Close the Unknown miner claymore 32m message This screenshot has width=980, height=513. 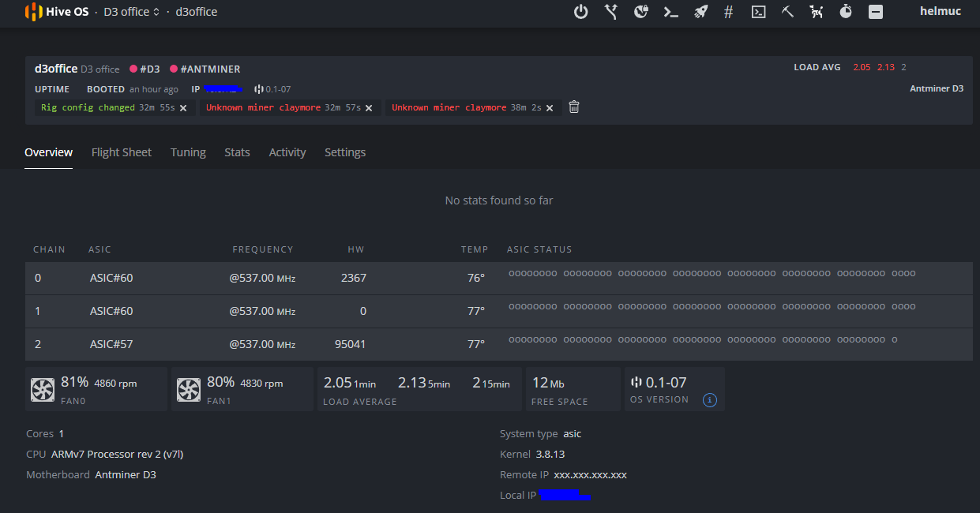[x=369, y=108]
